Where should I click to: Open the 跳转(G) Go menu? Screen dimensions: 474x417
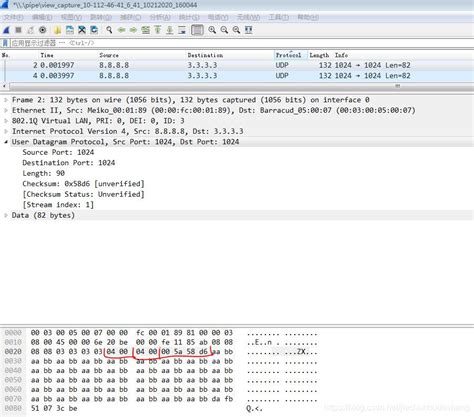click(101, 17)
